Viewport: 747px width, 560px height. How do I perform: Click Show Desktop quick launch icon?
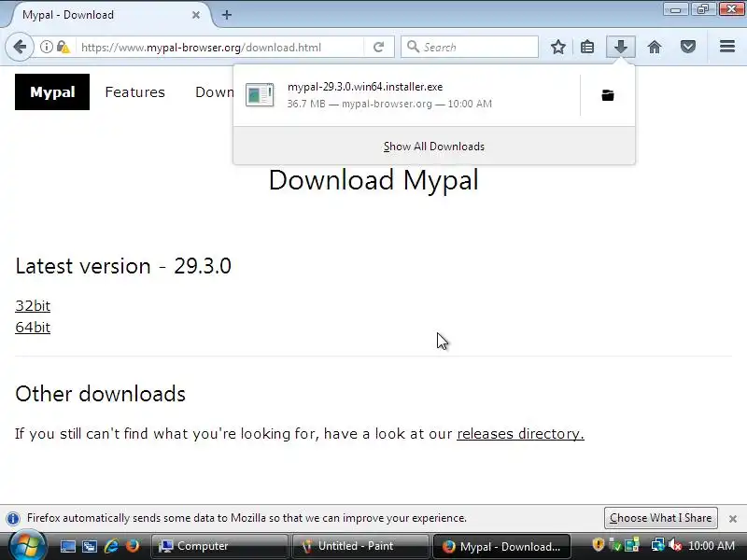point(67,546)
